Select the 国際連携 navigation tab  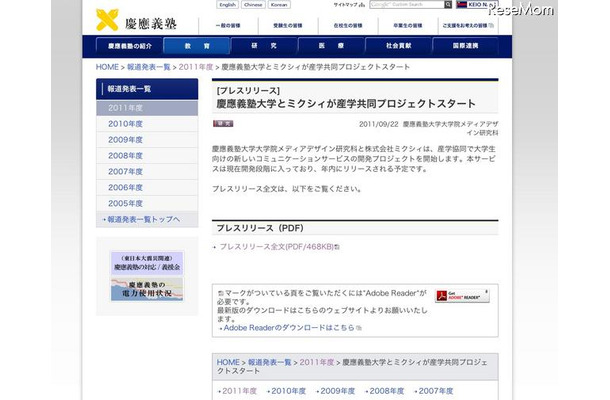pos(466,46)
